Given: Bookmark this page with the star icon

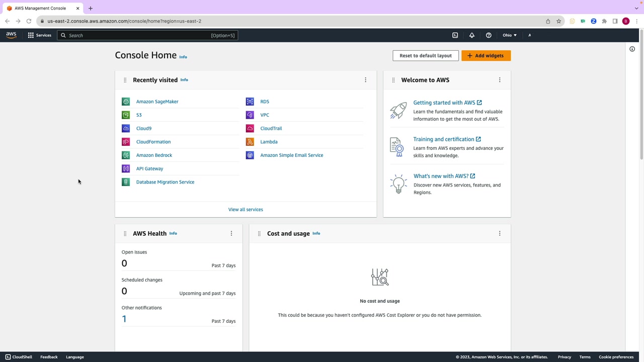Looking at the screenshot, I should click(x=558, y=21).
